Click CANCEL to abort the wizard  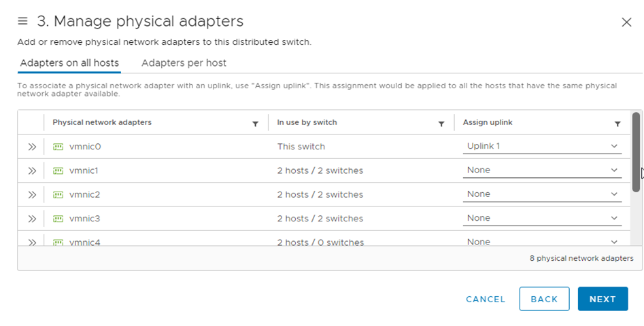click(x=486, y=299)
